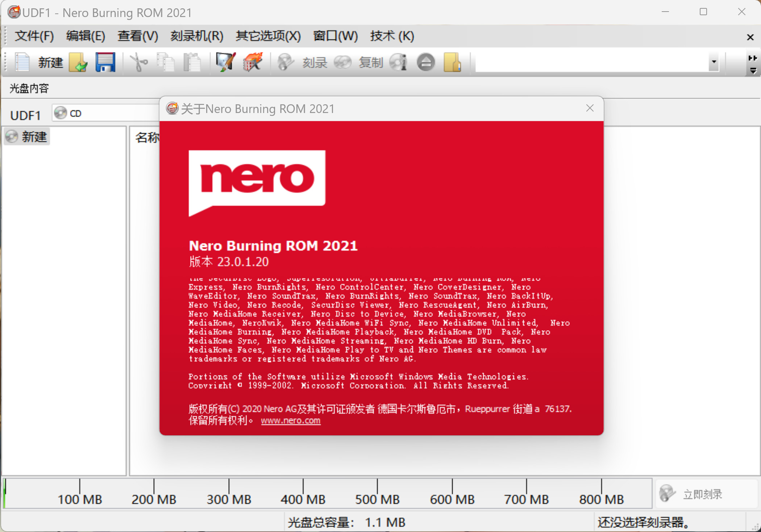Click the copyright 版权所有(C) 2020 Nero AG line
The image size is (761, 532).
click(x=380, y=409)
